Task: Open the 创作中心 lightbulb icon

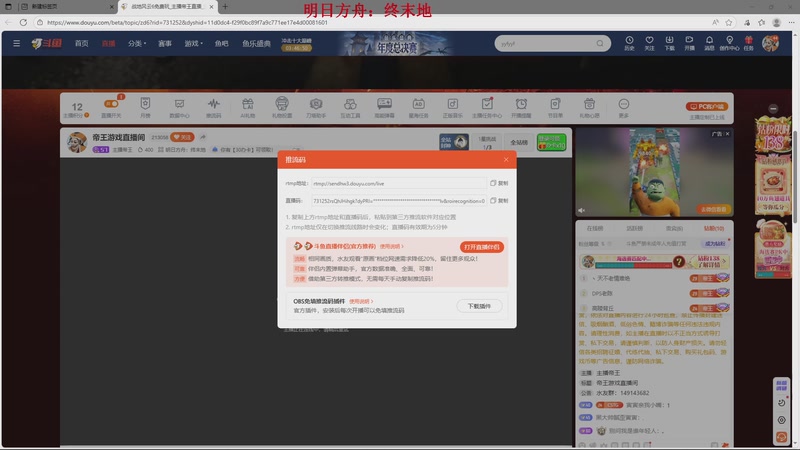Action: coord(730,43)
